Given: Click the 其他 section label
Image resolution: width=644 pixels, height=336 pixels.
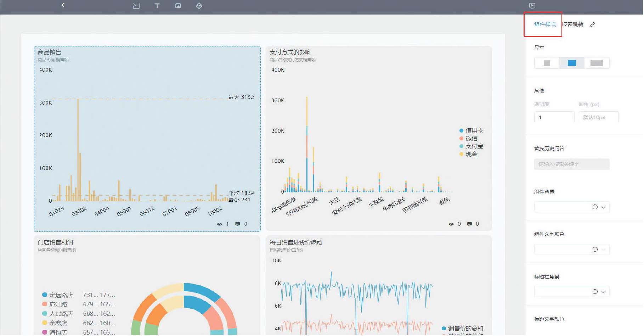Looking at the screenshot, I should click(x=539, y=91).
